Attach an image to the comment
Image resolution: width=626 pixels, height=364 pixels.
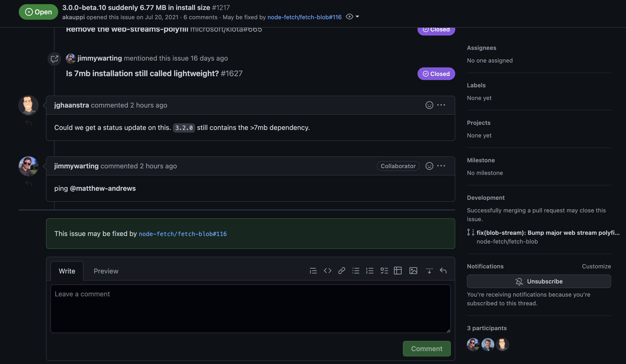(413, 271)
